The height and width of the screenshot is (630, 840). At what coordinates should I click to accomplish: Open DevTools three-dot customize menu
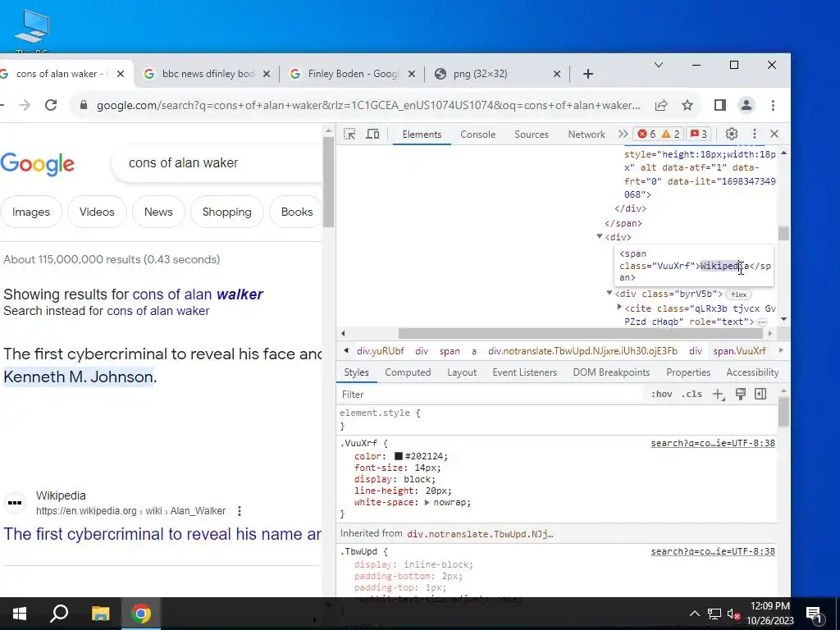(755, 134)
